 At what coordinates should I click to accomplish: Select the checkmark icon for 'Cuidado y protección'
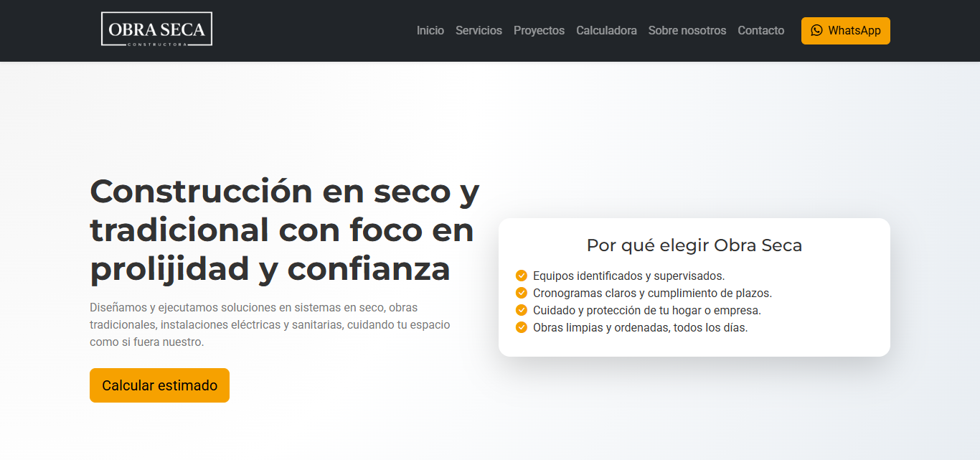521,309
